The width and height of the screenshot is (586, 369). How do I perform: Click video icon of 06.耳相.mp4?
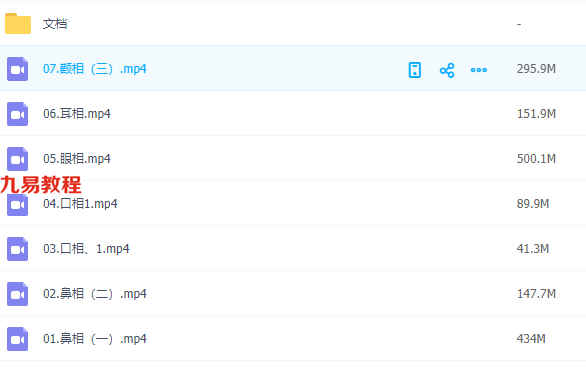[18, 114]
